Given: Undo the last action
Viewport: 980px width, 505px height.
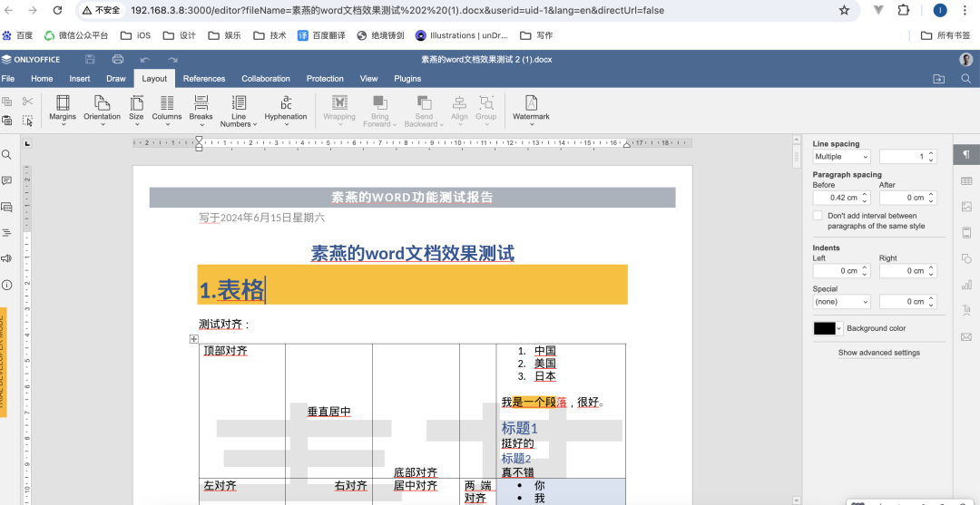Looking at the screenshot, I should (x=145, y=60).
